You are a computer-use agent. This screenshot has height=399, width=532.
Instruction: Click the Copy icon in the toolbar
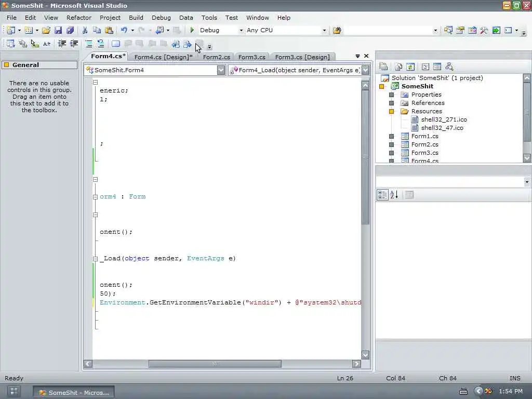pos(97,30)
